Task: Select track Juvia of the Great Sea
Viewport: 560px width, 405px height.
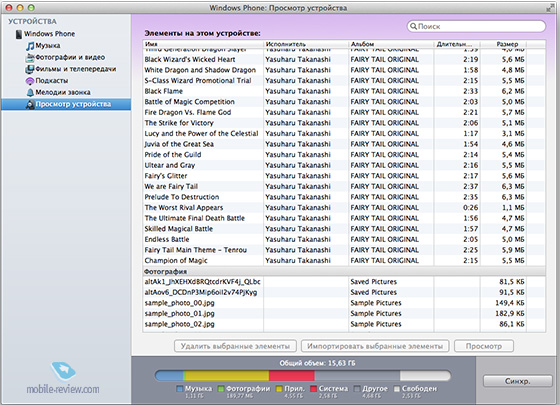Action: tap(344, 144)
